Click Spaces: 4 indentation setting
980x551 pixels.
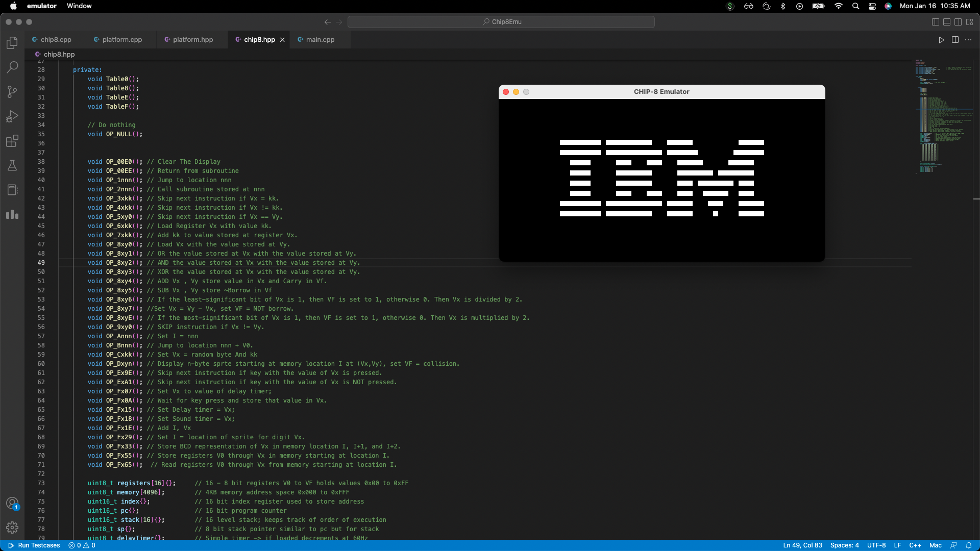(844, 545)
